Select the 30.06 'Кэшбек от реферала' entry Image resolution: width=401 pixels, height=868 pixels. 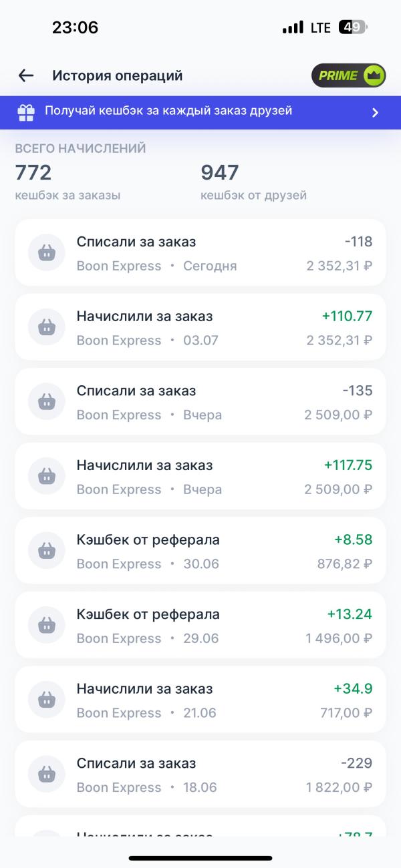click(200, 551)
